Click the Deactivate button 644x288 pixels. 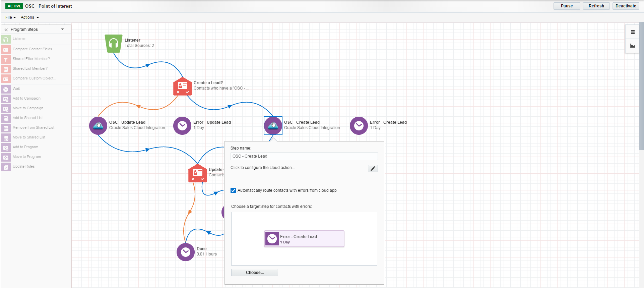[x=626, y=6]
